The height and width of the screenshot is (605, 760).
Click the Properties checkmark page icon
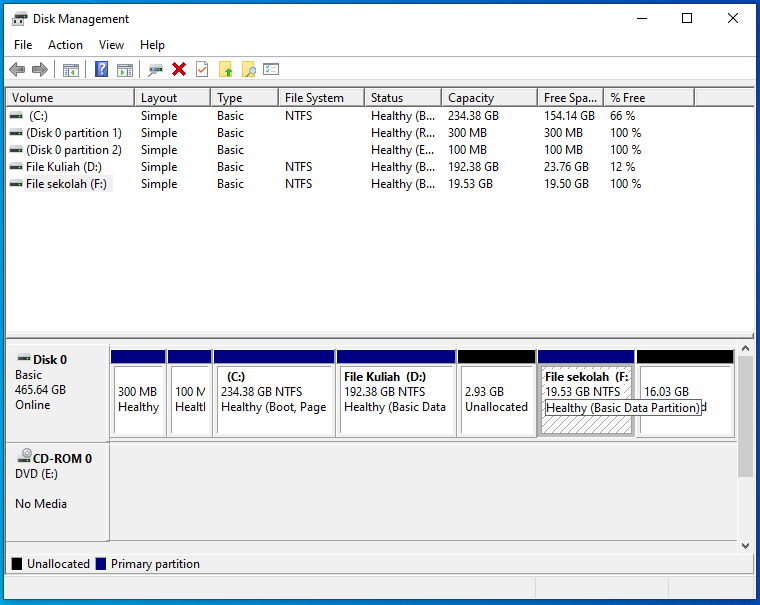tap(202, 69)
